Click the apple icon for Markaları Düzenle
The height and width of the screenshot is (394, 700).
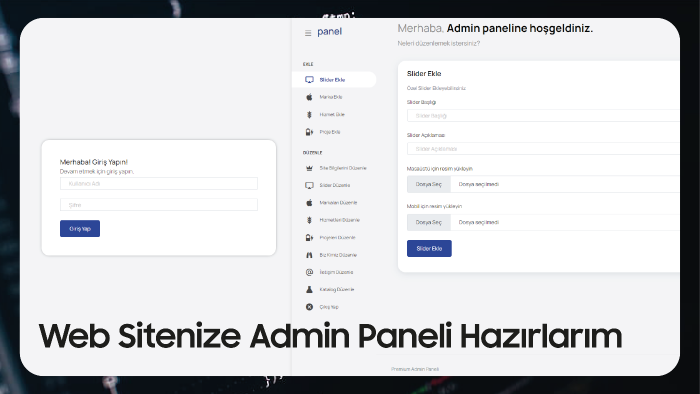point(309,203)
